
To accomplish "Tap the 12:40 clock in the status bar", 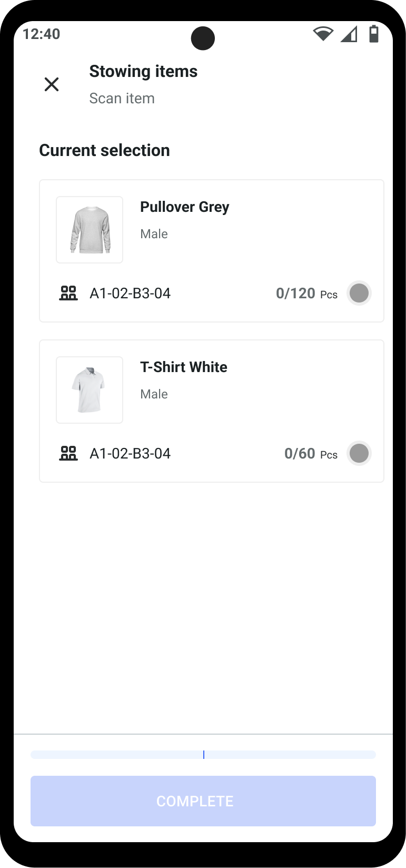I will tap(42, 34).
